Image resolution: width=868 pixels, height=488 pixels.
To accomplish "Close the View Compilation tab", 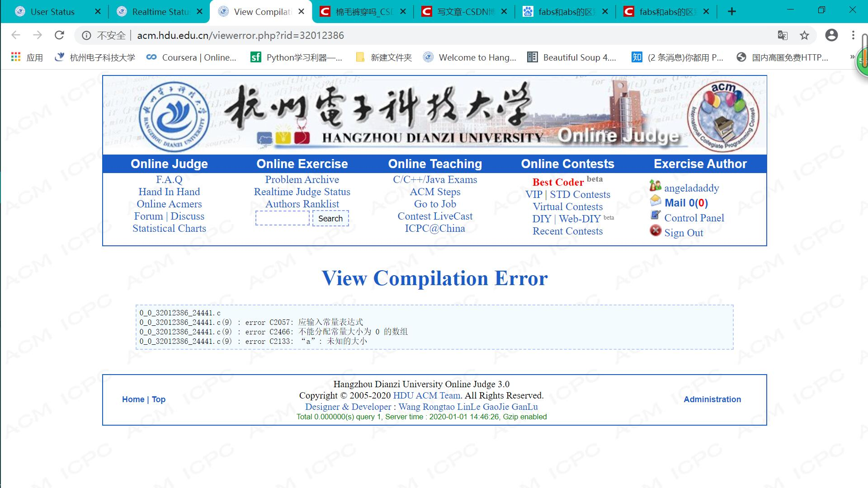I will 302,12.
